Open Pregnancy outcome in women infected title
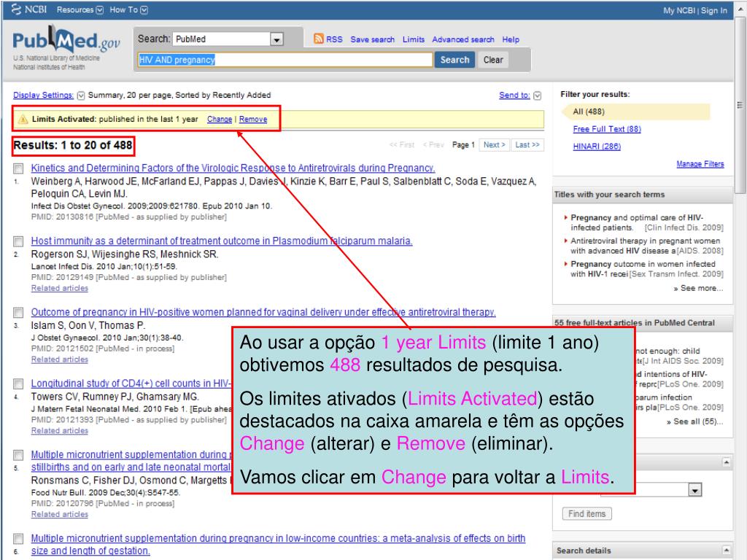The height and width of the screenshot is (560, 747). pyautogui.click(x=643, y=268)
